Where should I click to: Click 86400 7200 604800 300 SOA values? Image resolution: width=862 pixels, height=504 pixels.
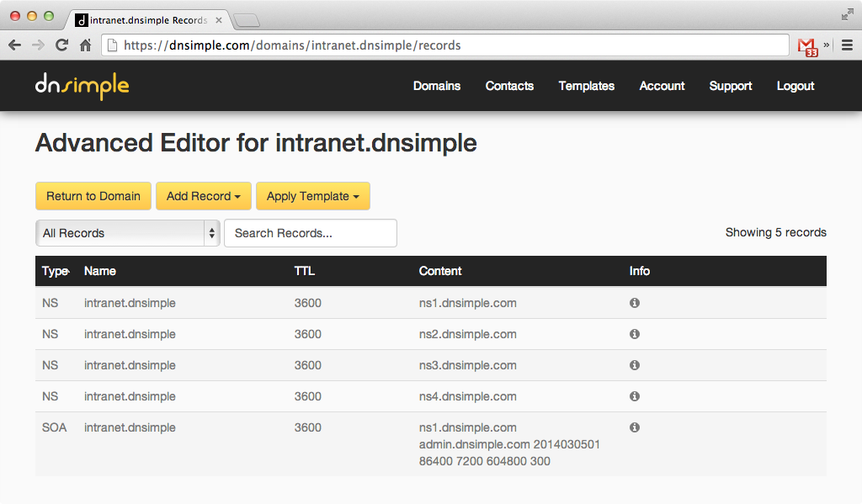[484, 461]
